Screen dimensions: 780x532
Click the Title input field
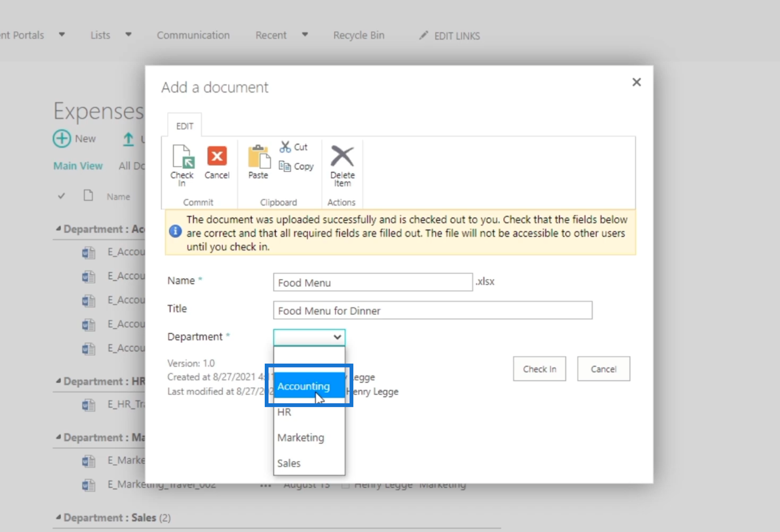(432, 311)
